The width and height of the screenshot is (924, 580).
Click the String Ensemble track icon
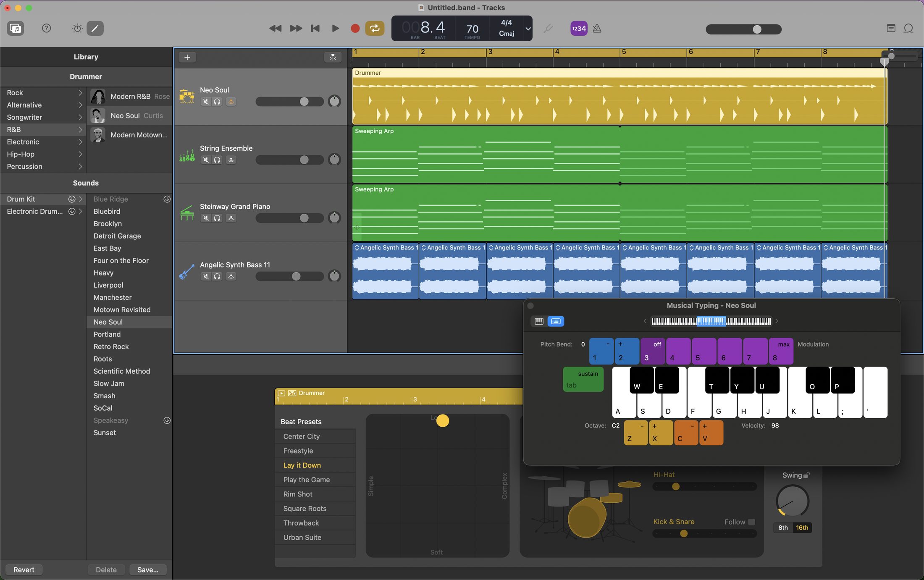click(187, 155)
